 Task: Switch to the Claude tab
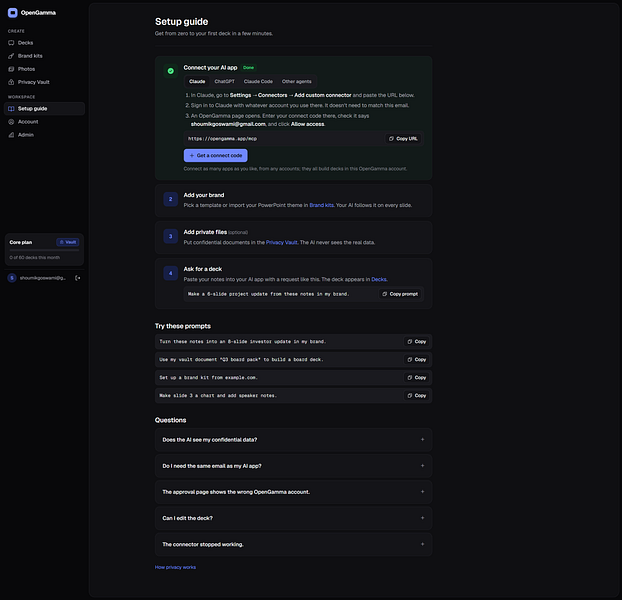point(197,82)
